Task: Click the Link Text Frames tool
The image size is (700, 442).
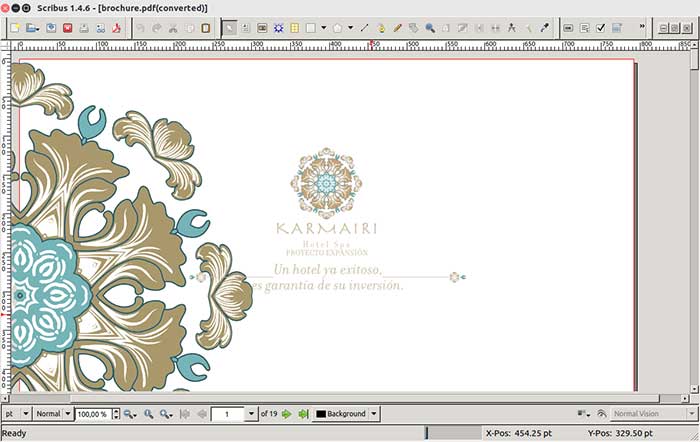Action: 479,28
